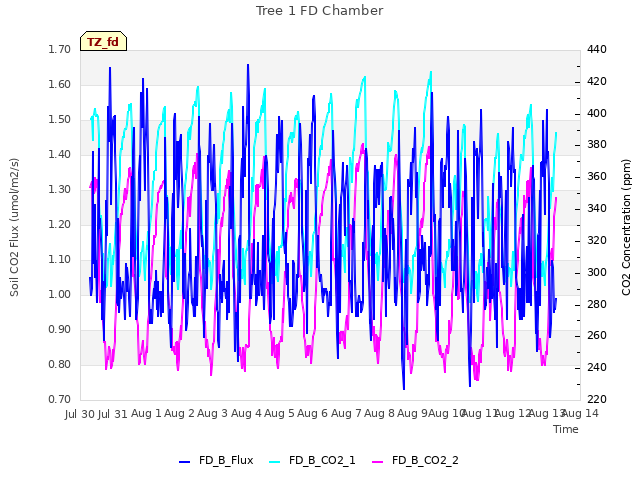Image resolution: width=640 pixels, height=480 pixels.
Task: Click the 1.70 left axis tick
Action: [x=60, y=49]
